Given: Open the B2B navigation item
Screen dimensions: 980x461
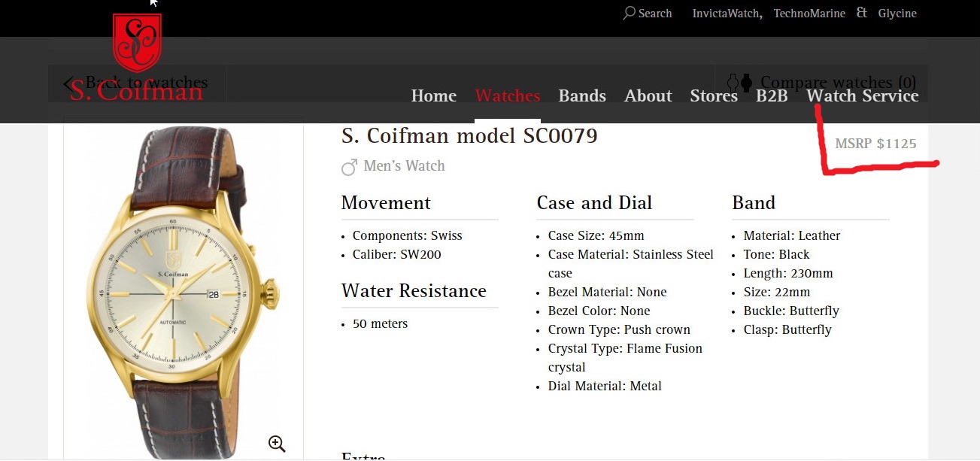Looking at the screenshot, I should click(x=772, y=96).
